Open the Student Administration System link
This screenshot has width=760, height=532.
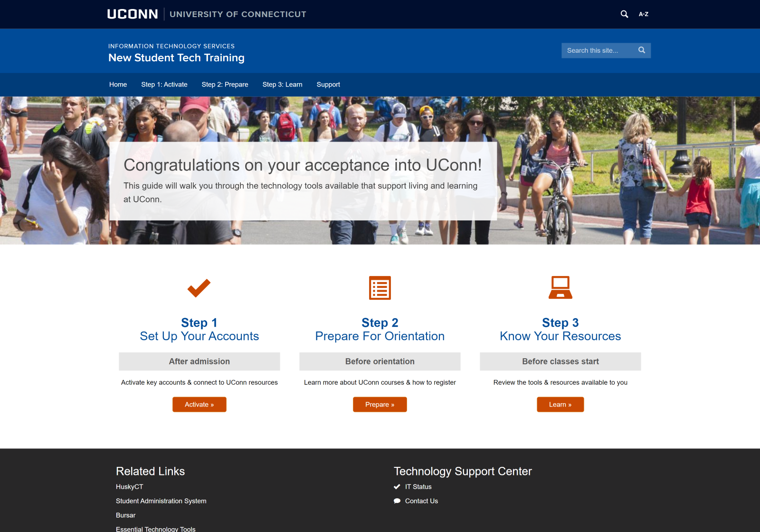coord(161,501)
